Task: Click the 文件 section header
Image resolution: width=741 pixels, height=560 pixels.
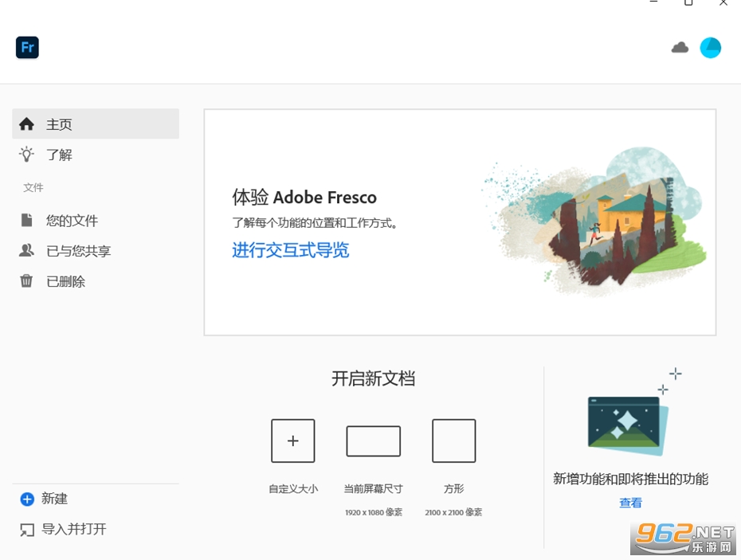Action: click(33, 188)
